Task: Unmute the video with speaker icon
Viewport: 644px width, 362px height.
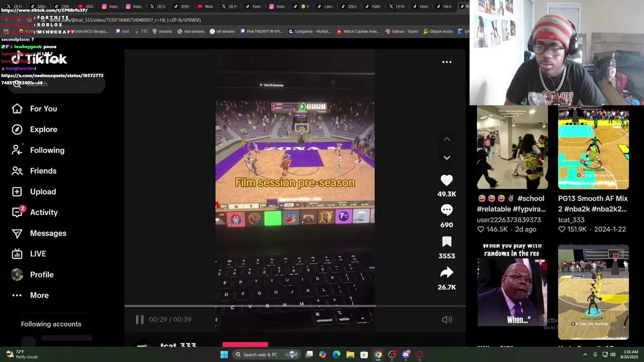Action: click(447, 319)
